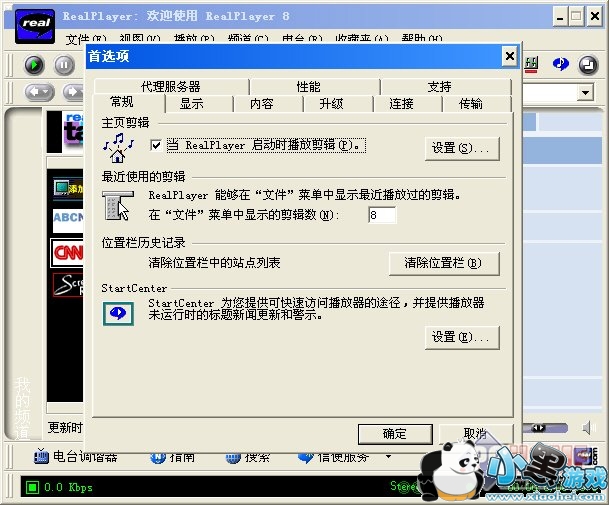Click the back arrow navigation icon
This screenshot has height=505, width=609.
(x=38, y=92)
